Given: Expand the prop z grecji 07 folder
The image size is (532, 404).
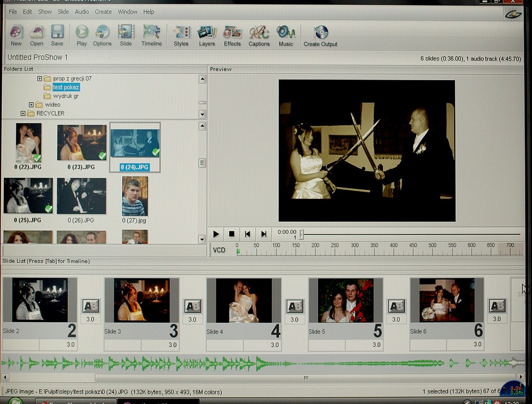Looking at the screenshot, I should [x=40, y=79].
